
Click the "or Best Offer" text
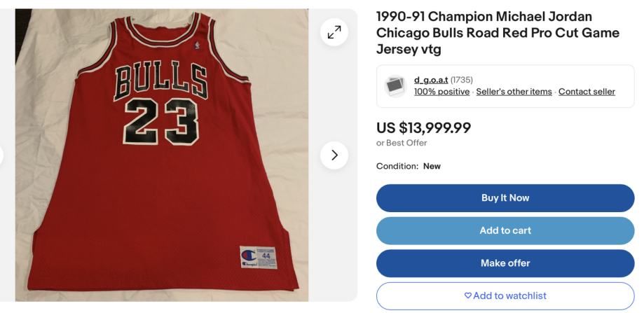pos(402,143)
